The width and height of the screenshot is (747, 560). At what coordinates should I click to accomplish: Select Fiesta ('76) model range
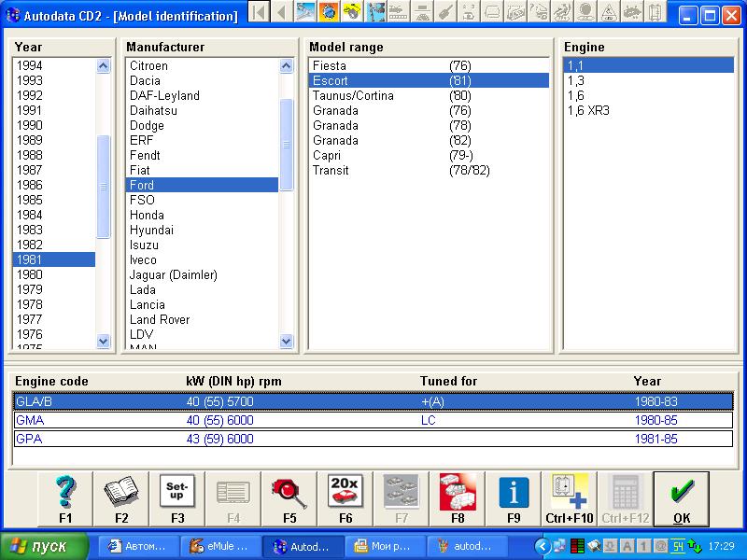tap(429, 65)
